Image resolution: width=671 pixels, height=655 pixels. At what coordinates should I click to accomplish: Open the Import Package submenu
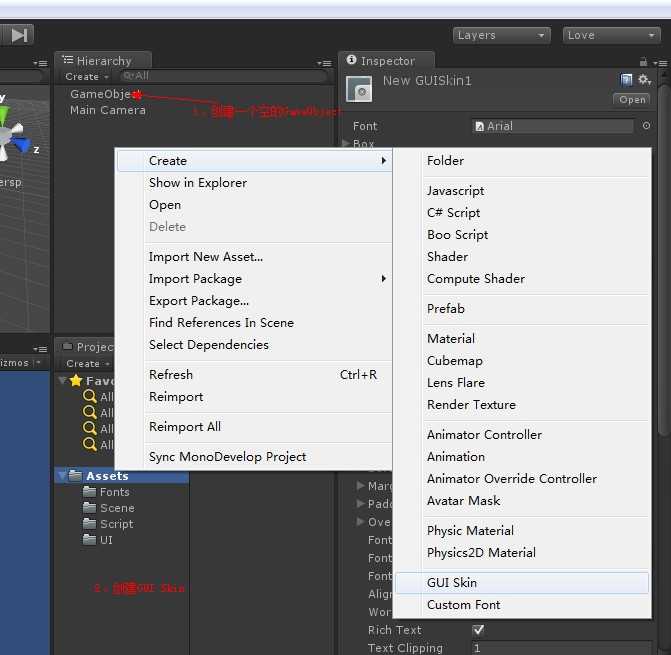tap(255, 279)
